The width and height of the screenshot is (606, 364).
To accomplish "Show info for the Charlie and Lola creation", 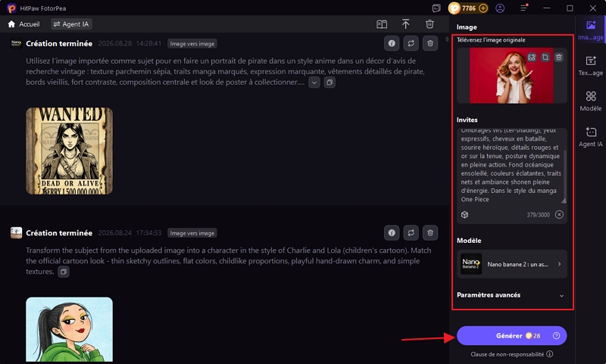I will (x=392, y=233).
